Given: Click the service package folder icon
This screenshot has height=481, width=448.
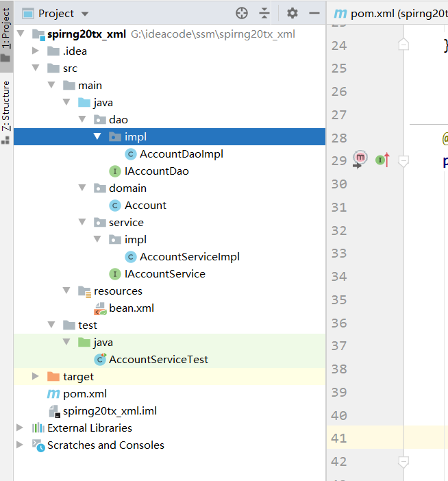Looking at the screenshot, I should pyautogui.click(x=99, y=223).
